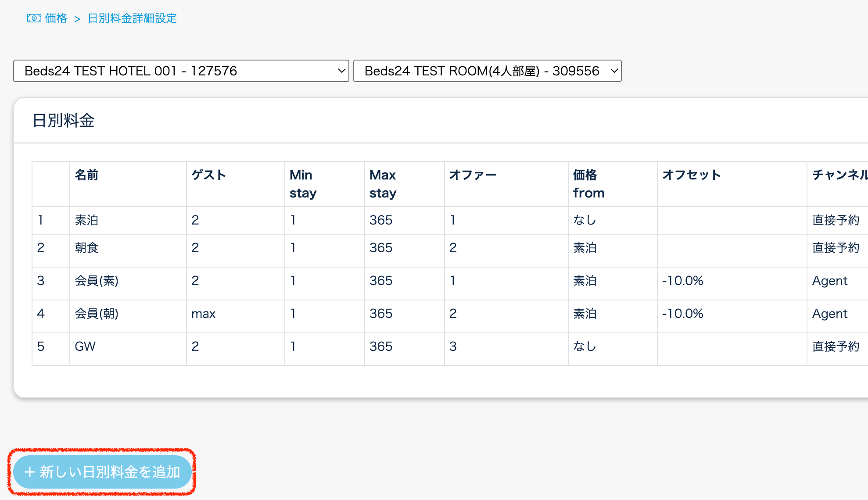Click the add new daily rate button
This screenshot has height=500, width=868.
tap(102, 472)
